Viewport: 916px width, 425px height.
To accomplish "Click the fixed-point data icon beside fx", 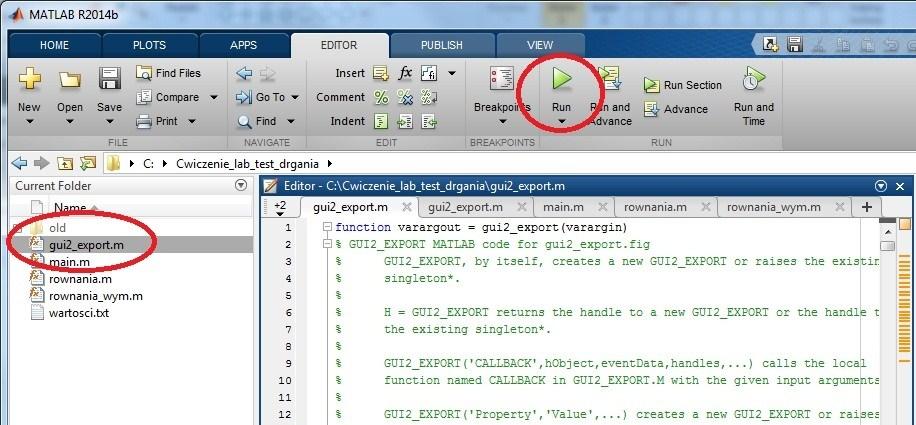I will [x=429, y=73].
